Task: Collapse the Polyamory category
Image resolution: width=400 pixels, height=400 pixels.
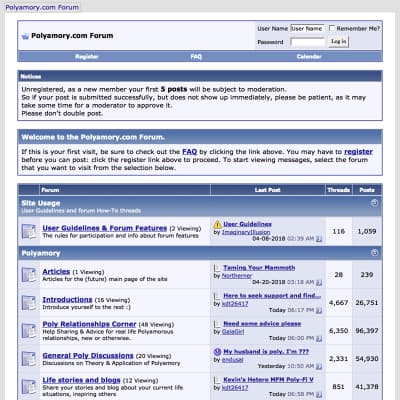Action: point(374,253)
